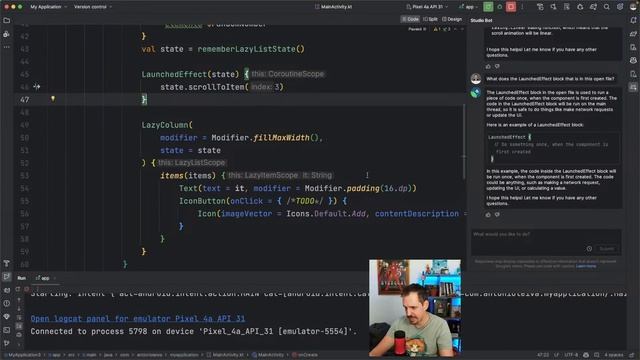640x360 pixels.
Task: Open the Terminal tool window icon
Action: tap(7, 330)
